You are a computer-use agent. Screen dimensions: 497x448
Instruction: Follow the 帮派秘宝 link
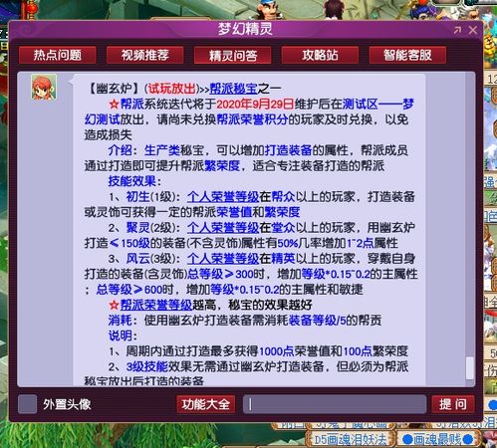click(x=233, y=89)
